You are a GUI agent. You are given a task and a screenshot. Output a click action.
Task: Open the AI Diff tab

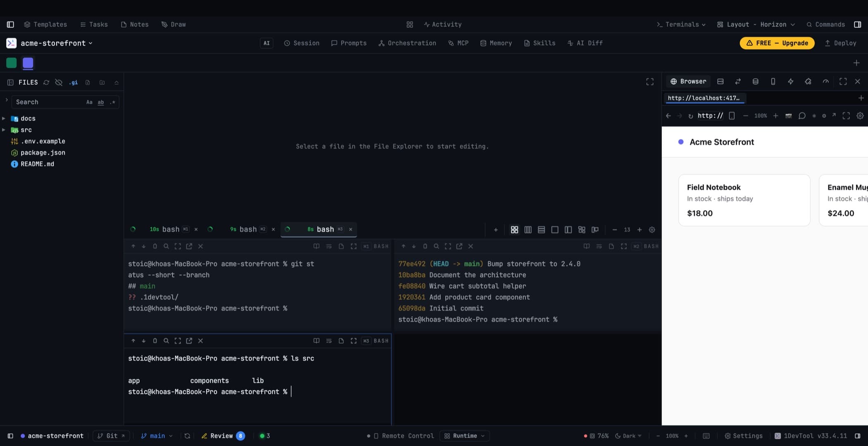(x=585, y=43)
